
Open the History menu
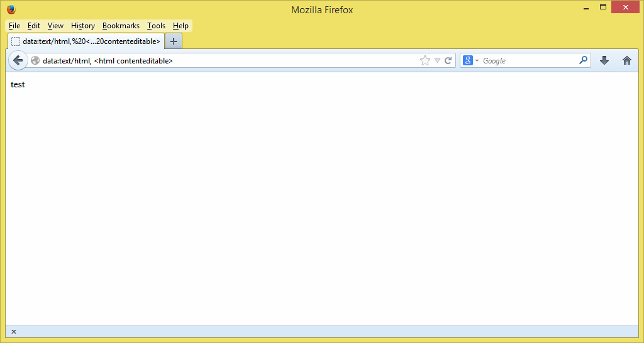(x=83, y=26)
